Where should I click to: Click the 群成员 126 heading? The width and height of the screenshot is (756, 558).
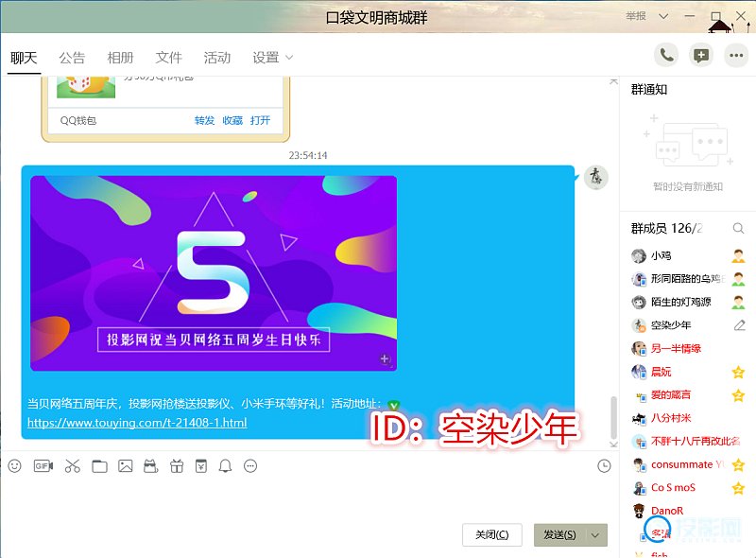point(667,228)
